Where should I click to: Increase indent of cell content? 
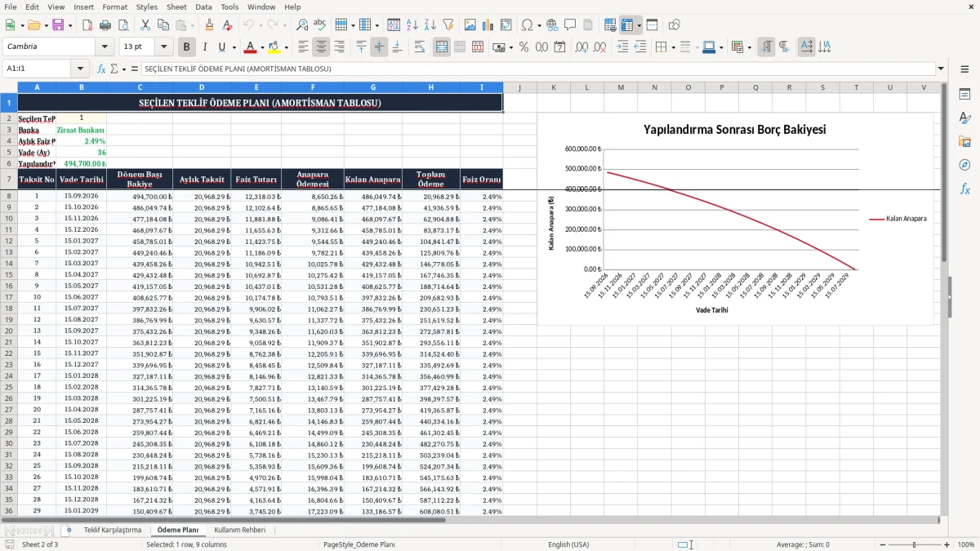coord(622,47)
